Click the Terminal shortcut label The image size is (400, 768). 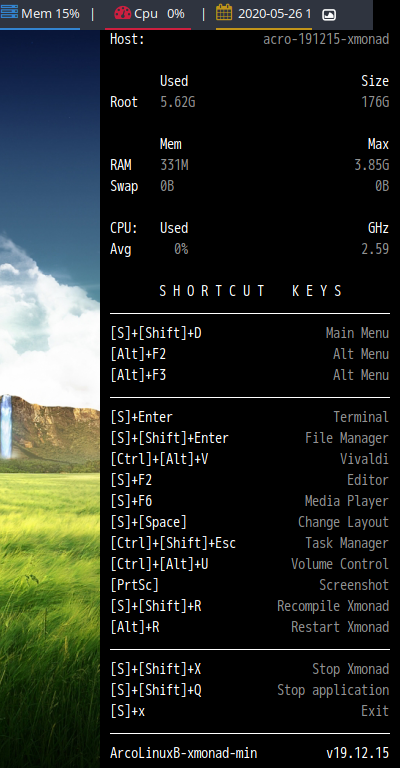361,417
